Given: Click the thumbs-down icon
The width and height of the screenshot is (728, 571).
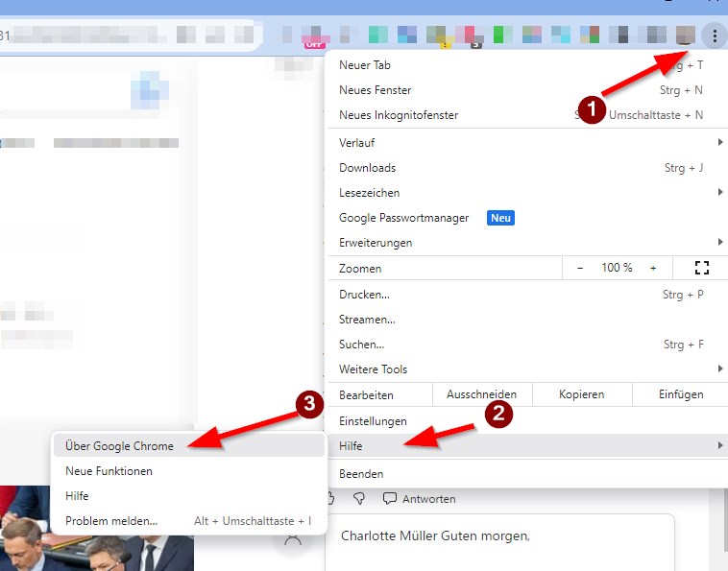Looking at the screenshot, I should (359, 499).
